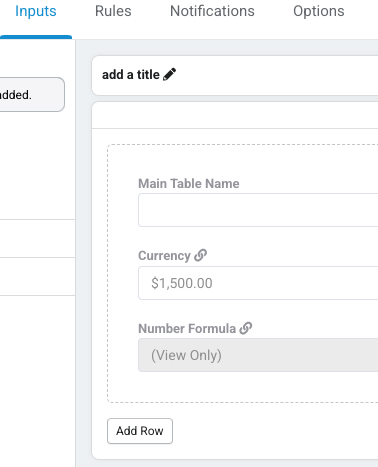
Task: Click the left panel box ending 'added.'
Action: click(x=32, y=95)
